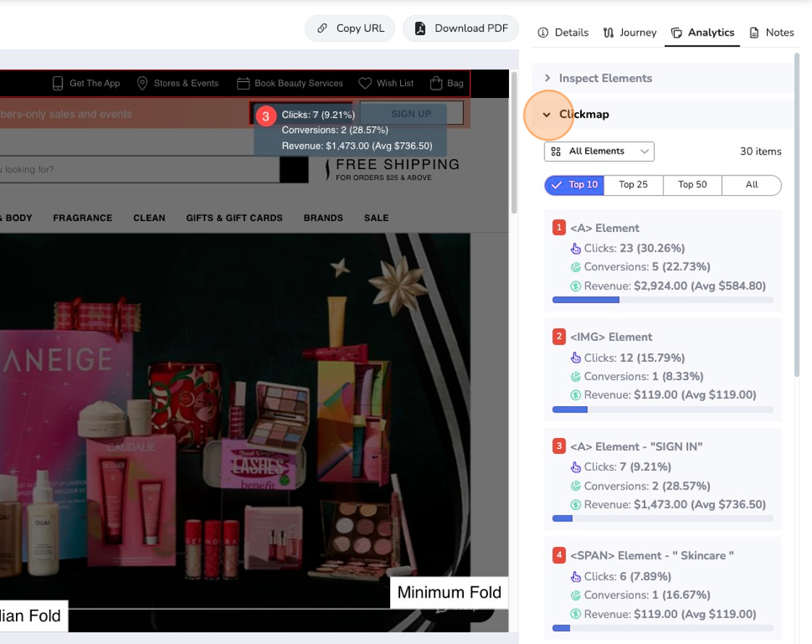Image resolution: width=812 pixels, height=644 pixels.
Task: Click the hand icon beside Clicks: 7 in list
Action: tap(576, 467)
